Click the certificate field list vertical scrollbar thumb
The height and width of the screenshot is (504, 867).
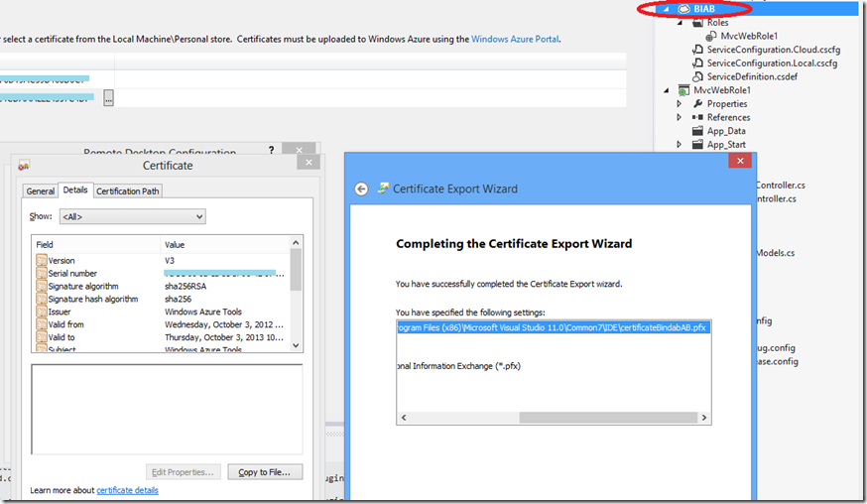click(x=296, y=270)
